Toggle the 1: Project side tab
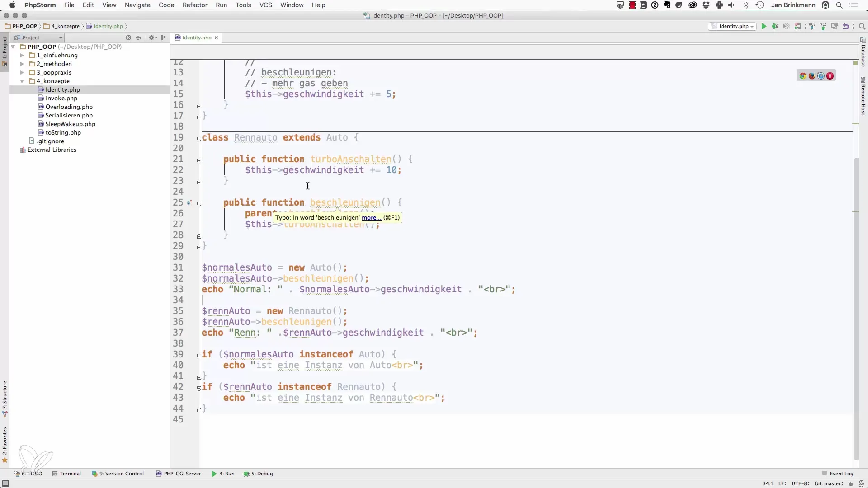This screenshot has width=868, height=488. click(x=5, y=51)
